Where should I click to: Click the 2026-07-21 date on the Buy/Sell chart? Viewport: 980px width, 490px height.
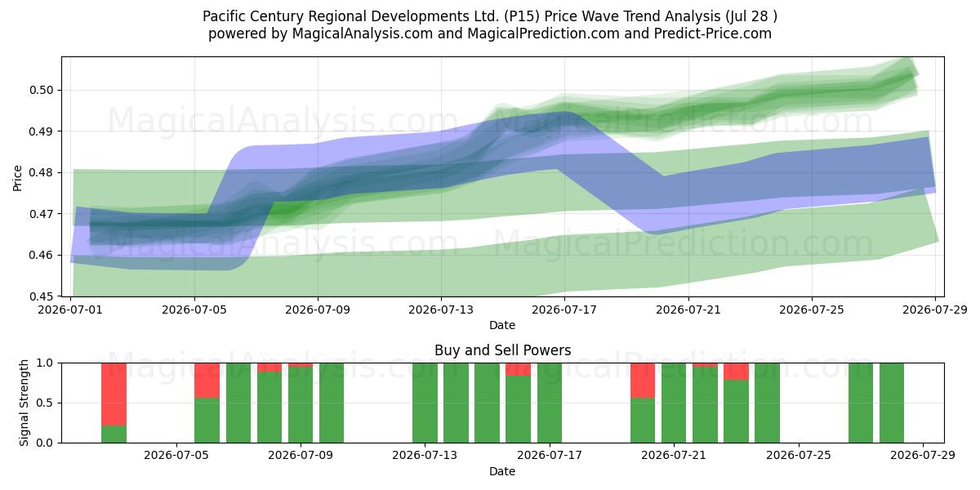point(675,456)
